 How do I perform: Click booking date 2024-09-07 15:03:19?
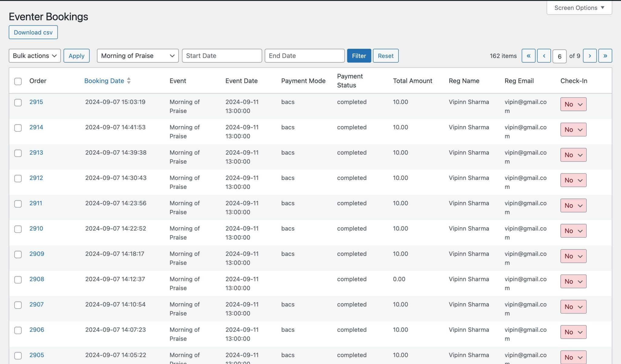(x=115, y=102)
